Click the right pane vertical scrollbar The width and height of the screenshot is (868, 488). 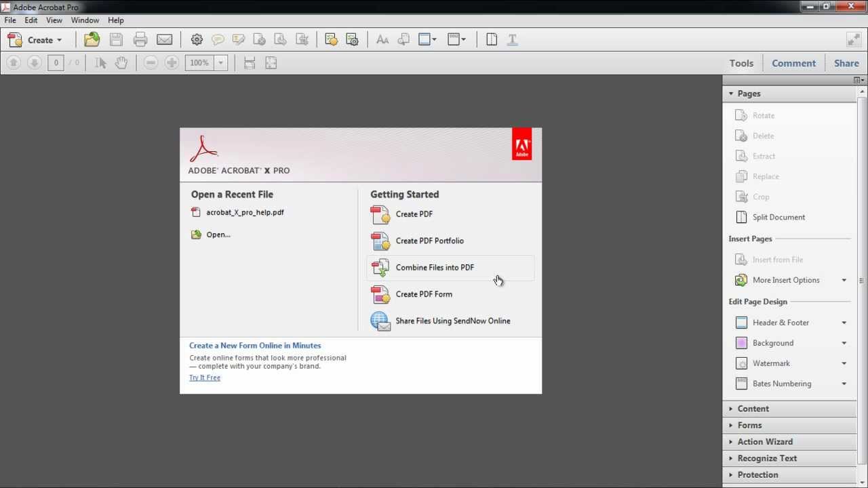pos(862,281)
